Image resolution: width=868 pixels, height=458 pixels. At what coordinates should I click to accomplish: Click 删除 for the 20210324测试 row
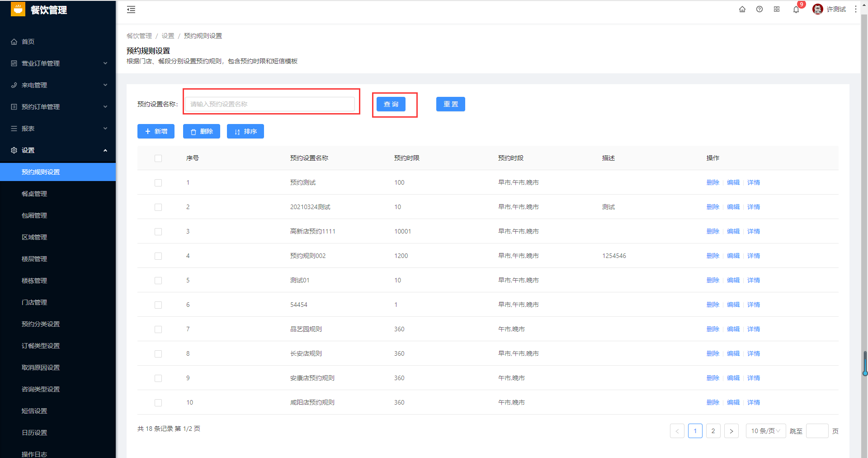coord(713,207)
